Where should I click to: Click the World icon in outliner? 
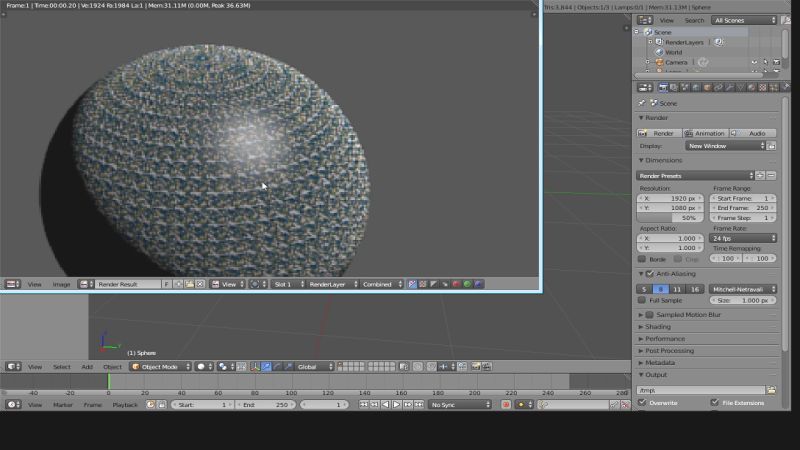point(659,52)
